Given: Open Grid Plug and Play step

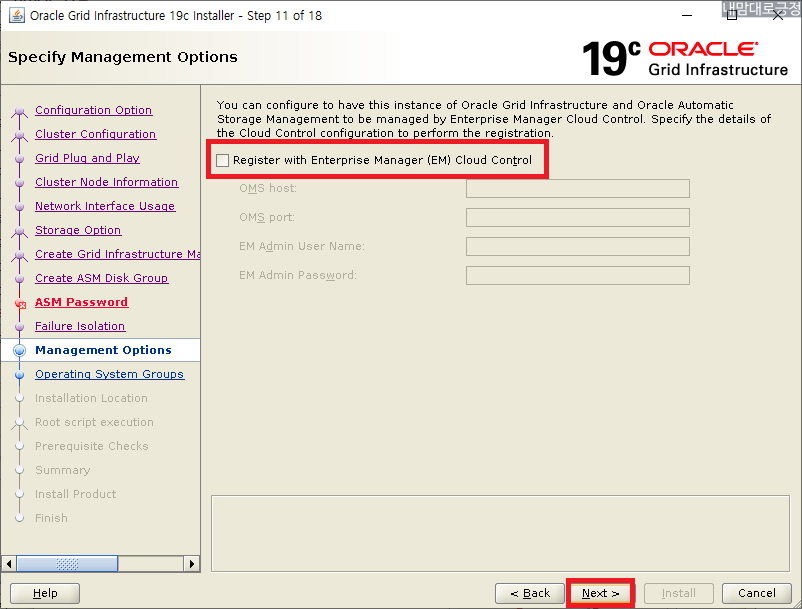Looking at the screenshot, I should coord(87,158).
